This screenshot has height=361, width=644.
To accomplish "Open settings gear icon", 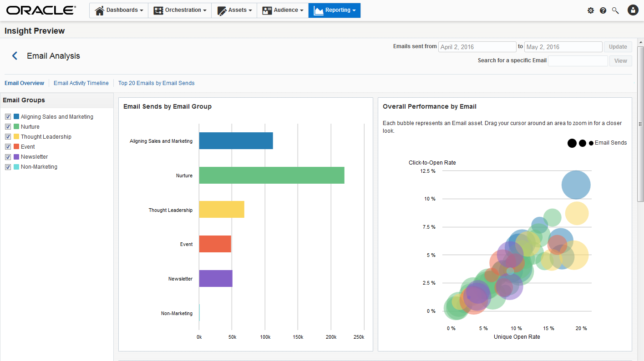I will tap(591, 10).
